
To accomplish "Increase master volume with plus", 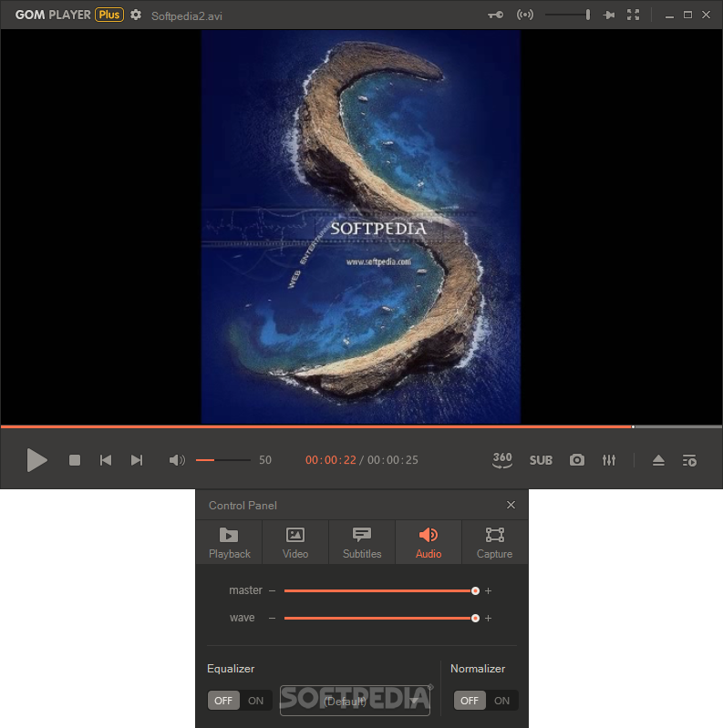I will (489, 590).
